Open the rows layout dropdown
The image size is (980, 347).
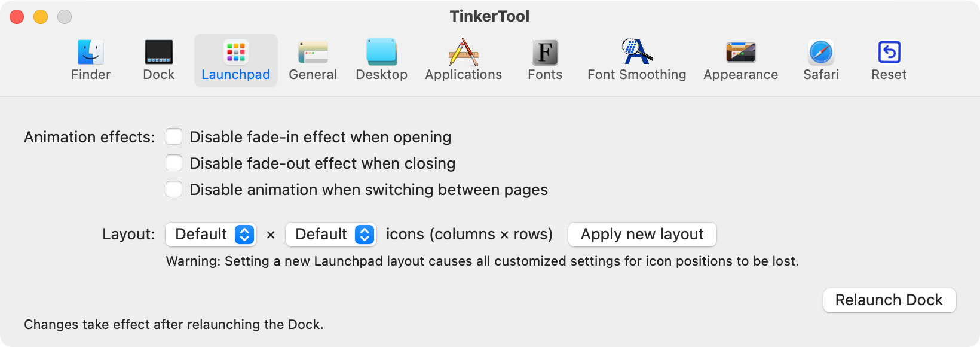point(330,235)
